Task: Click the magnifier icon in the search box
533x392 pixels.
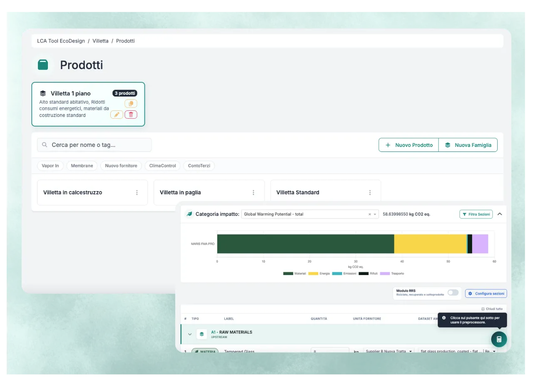Action: (45, 145)
